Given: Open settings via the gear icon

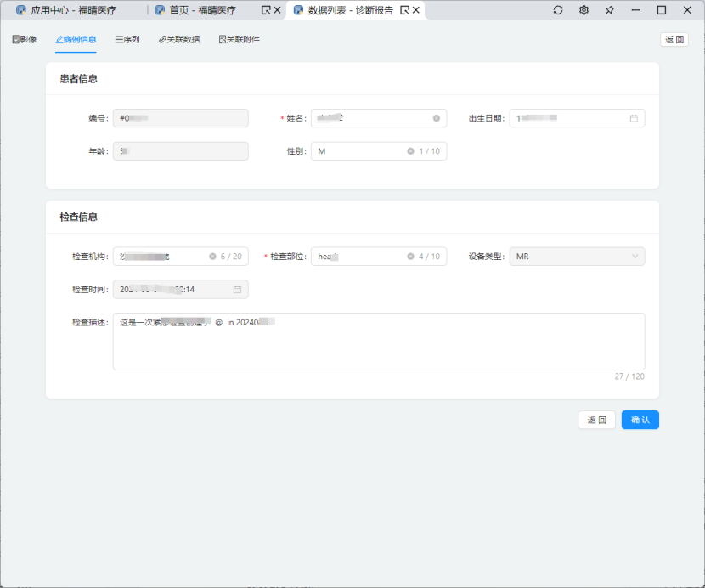Looking at the screenshot, I should (584, 10).
